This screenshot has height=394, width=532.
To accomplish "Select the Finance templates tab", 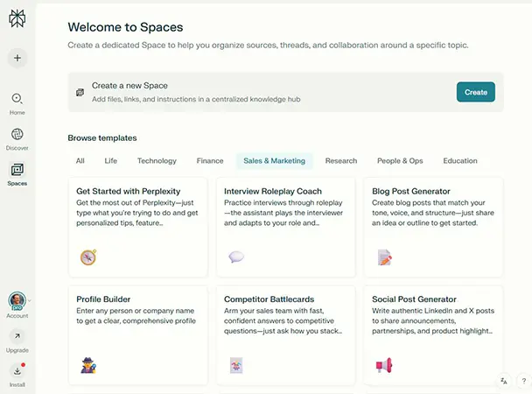I will tap(210, 161).
